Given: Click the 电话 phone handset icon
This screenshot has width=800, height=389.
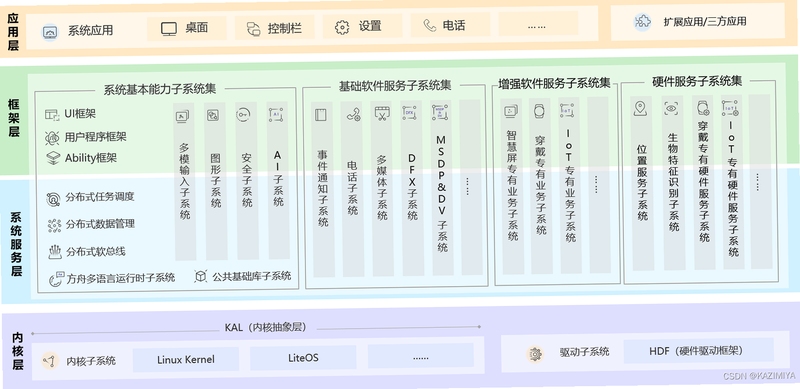Looking at the screenshot, I should point(430,25).
